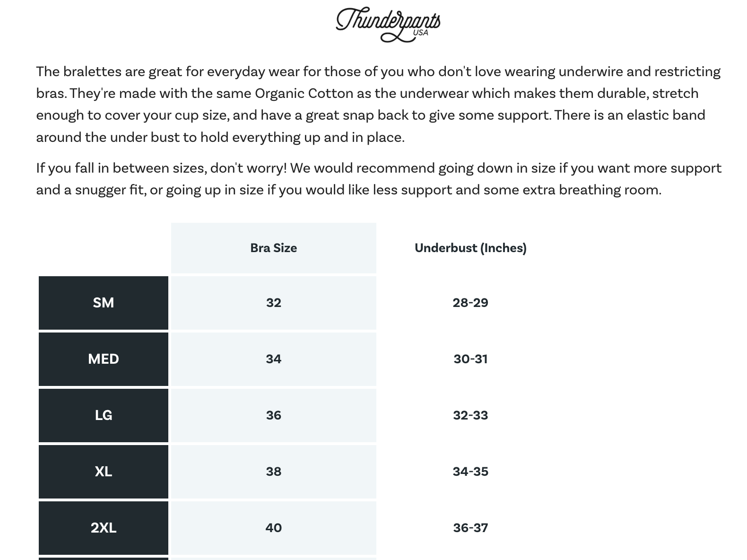The width and height of the screenshot is (747, 560).
Task: Select the MED size row header
Action: [104, 359]
